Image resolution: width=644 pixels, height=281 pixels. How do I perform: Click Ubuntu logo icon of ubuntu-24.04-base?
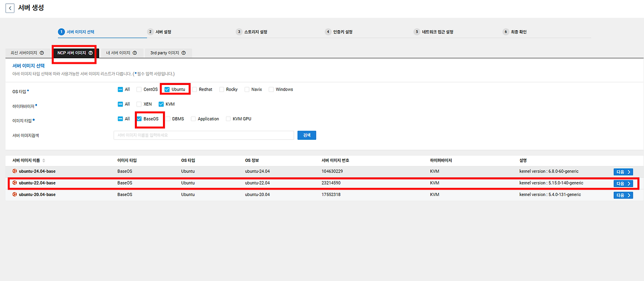tap(15, 171)
